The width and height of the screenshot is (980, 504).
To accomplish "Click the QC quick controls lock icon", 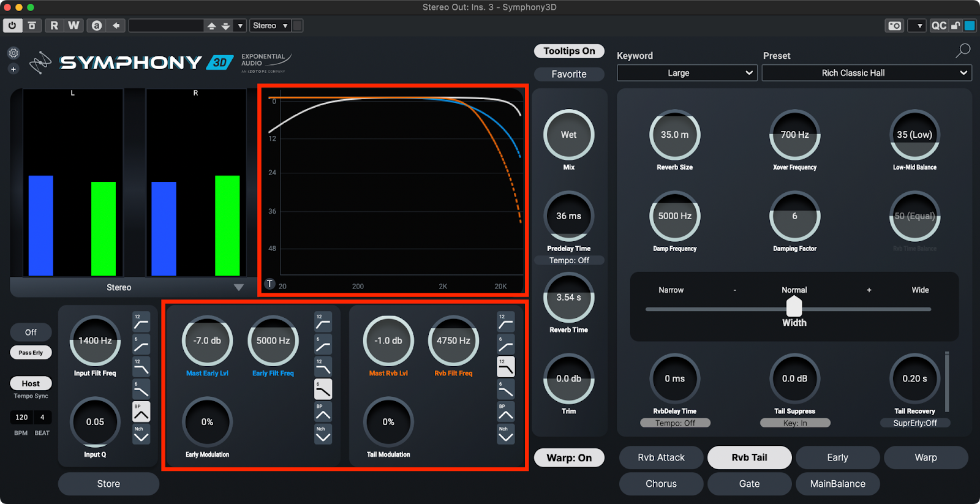I will click(955, 26).
